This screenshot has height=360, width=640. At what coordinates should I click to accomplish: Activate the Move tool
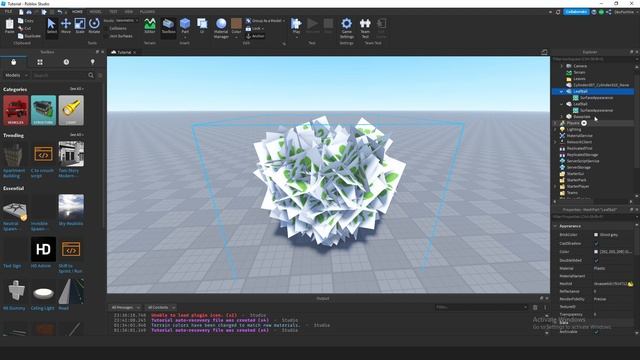[x=65, y=24]
